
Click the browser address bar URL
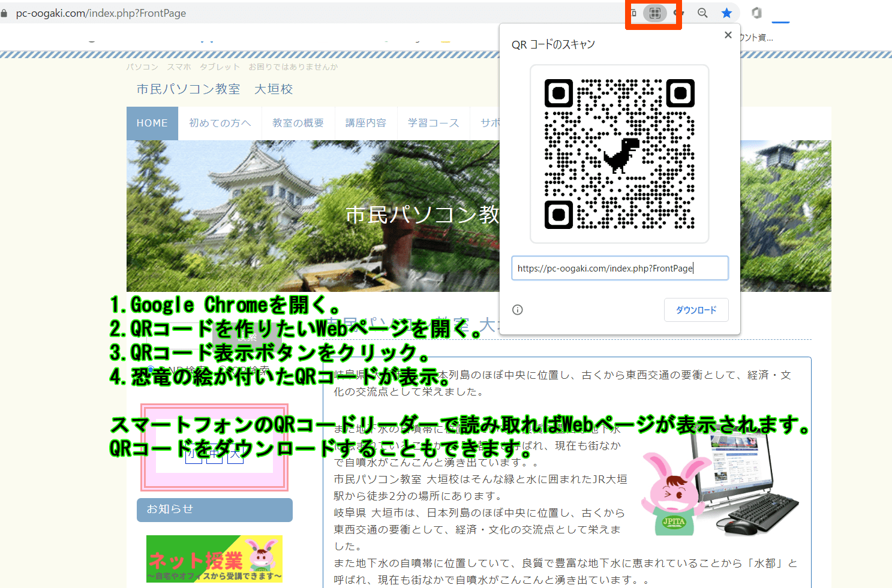[x=101, y=13]
